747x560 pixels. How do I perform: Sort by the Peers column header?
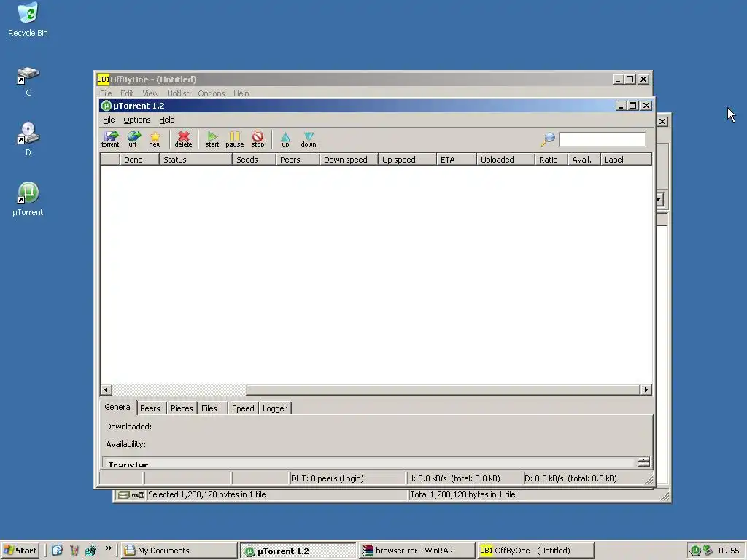pos(298,160)
